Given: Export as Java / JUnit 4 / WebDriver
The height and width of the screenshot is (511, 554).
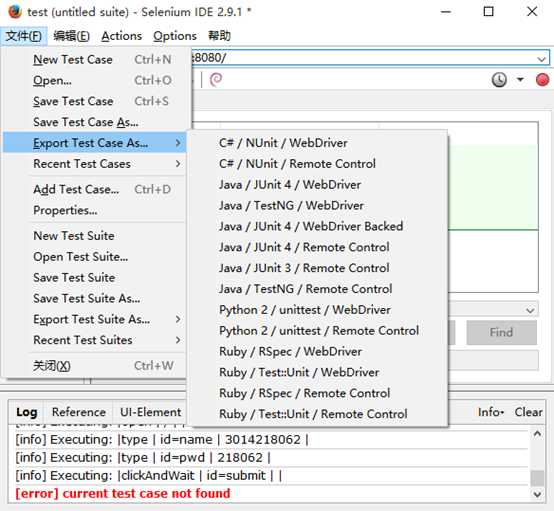Looking at the screenshot, I should (x=318, y=184).
